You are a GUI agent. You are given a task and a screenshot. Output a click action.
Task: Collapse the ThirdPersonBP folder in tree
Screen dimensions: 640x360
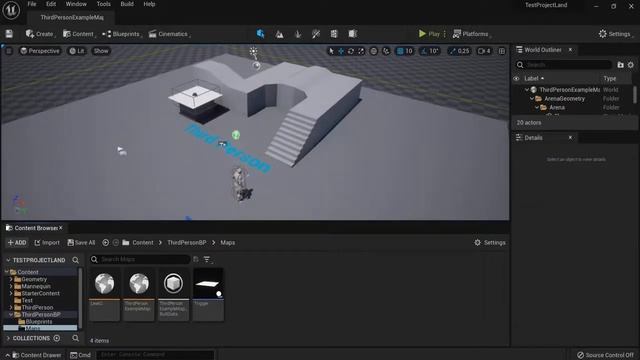click(11, 315)
